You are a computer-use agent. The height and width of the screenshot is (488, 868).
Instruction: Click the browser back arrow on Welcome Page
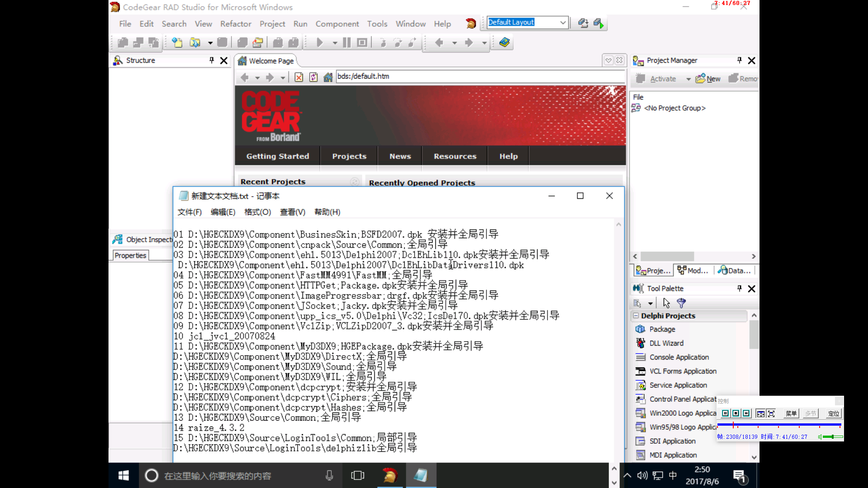pos(245,77)
